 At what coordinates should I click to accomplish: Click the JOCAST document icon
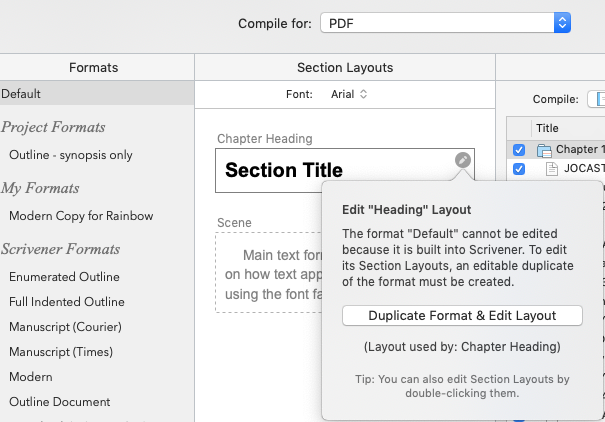point(552,169)
